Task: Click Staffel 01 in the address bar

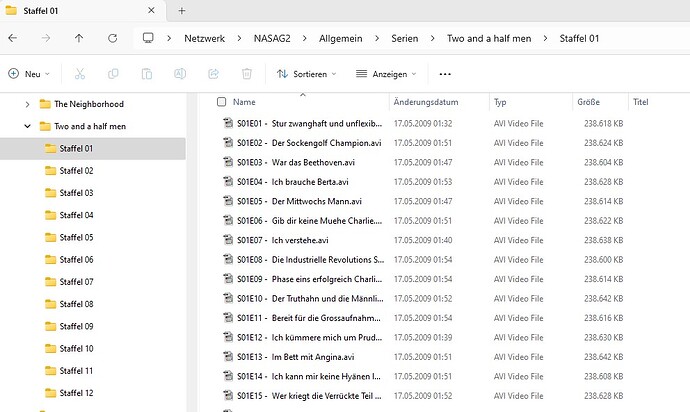Action: click(x=579, y=38)
